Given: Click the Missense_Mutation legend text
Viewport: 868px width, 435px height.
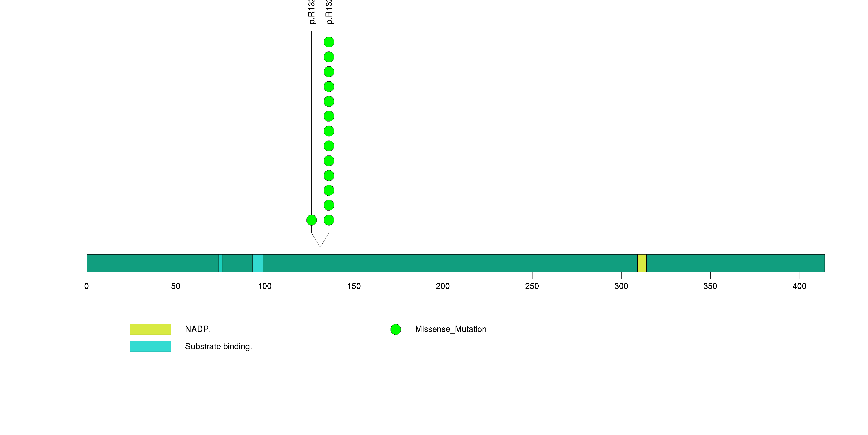Looking at the screenshot, I should click(x=450, y=329).
